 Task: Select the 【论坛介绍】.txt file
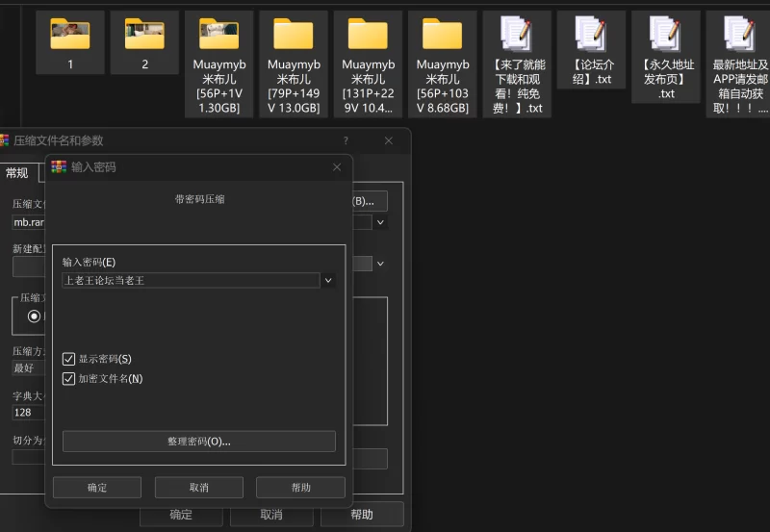point(591,50)
